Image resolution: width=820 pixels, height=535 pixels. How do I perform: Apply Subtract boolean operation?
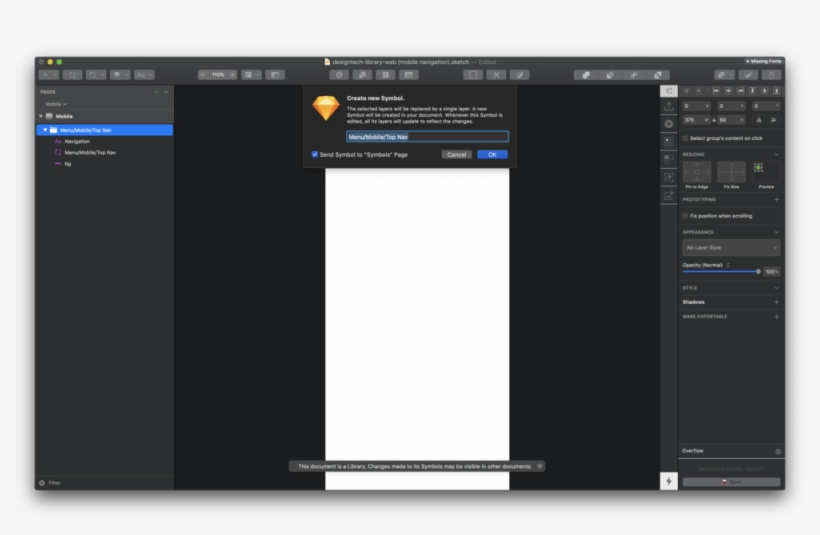(x=610, y=75)
